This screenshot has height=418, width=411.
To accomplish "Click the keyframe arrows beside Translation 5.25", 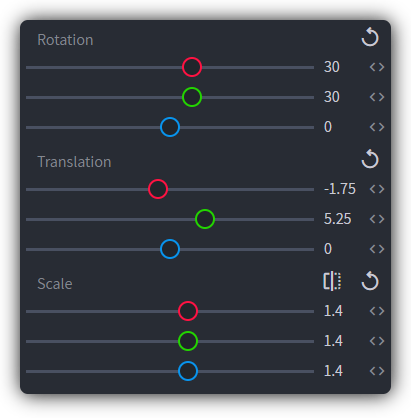I will click(377, 219).
